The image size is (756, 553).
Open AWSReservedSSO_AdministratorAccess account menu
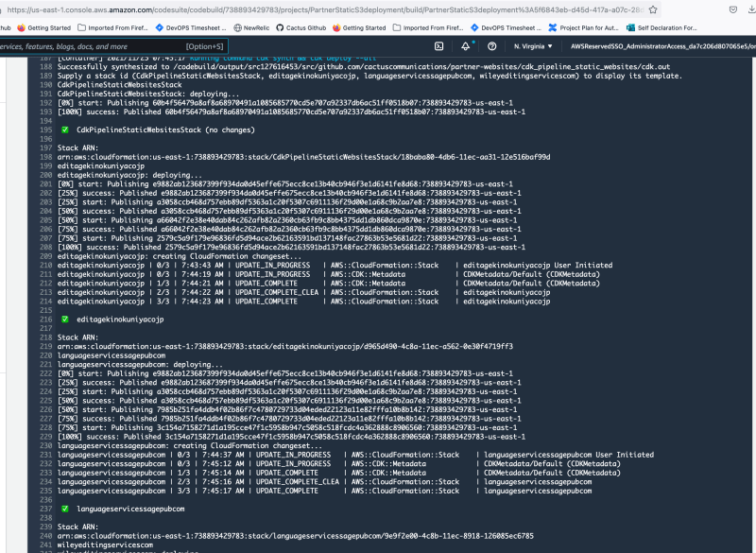coord(663,46)
